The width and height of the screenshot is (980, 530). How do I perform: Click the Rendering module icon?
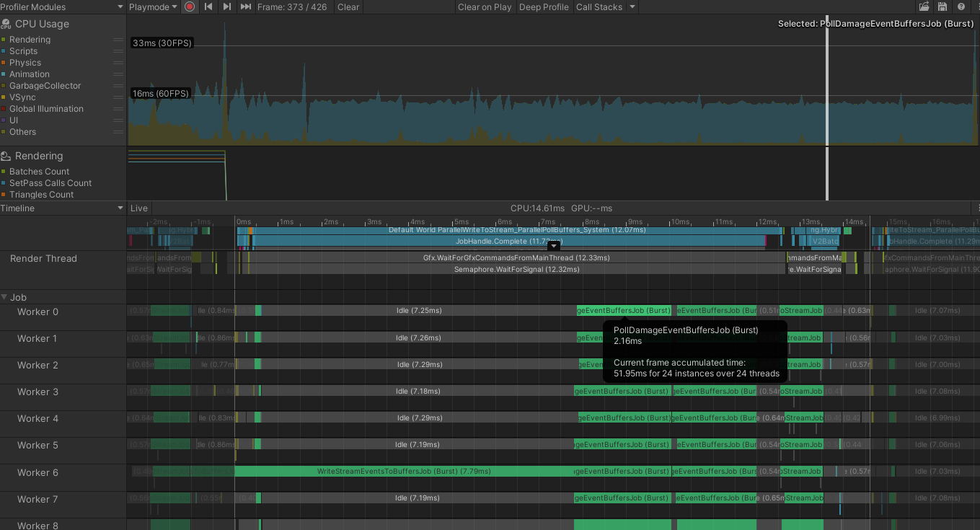(x=5, y=156)
